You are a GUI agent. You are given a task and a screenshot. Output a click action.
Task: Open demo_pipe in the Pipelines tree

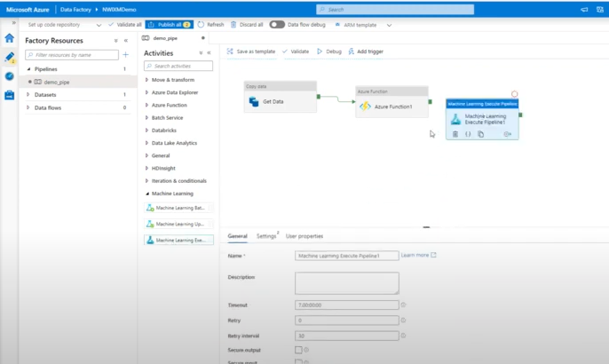point(56,82)
